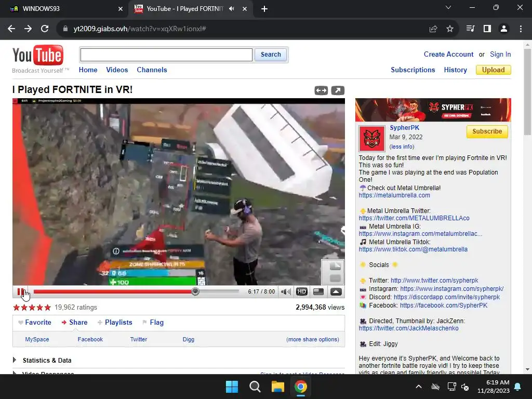
Task: Open File Explorer from taskbar
Action: coord(277,387)
